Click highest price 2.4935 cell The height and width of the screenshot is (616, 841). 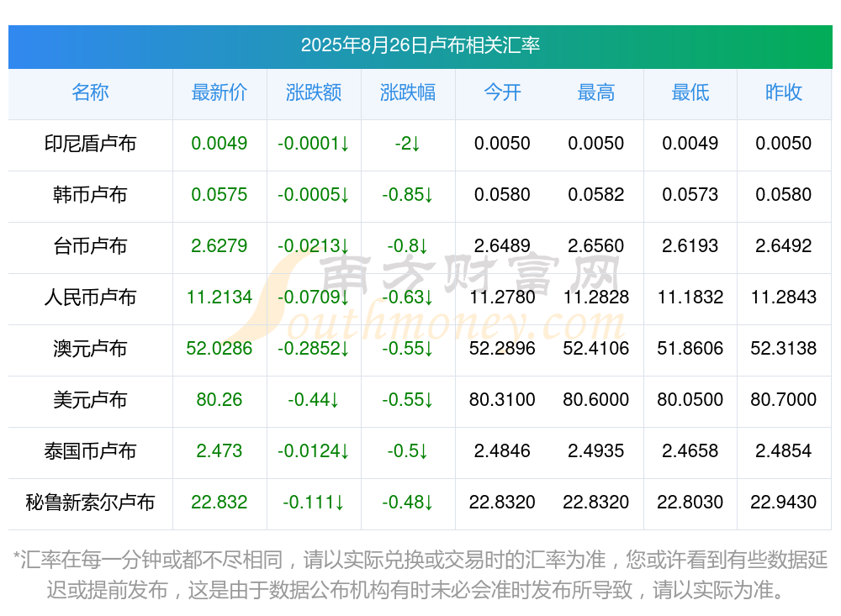click(596, 451)
